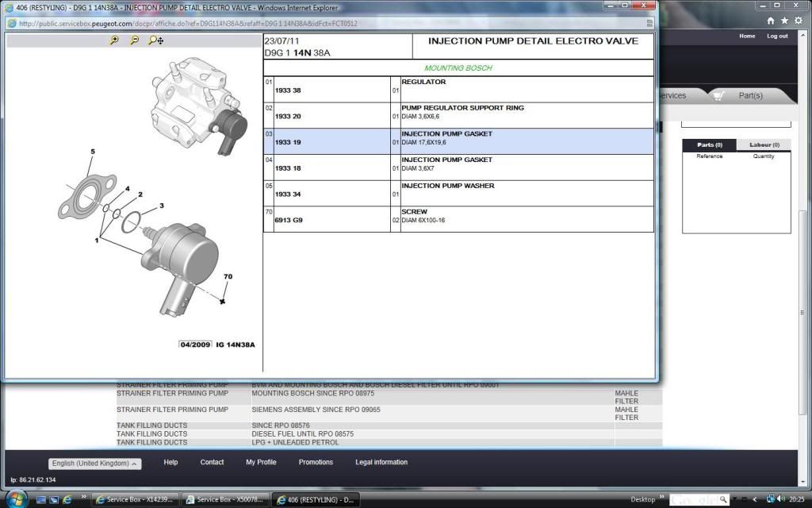Open the search box dropdown arrow in taskbar
This screenshot has width=812, height=508.
pos(734,499)
